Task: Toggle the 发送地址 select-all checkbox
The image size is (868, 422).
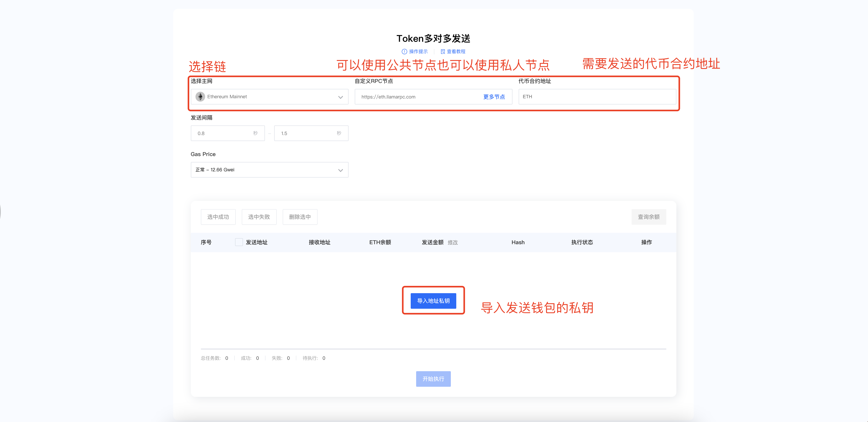Action: pos(239,242)
